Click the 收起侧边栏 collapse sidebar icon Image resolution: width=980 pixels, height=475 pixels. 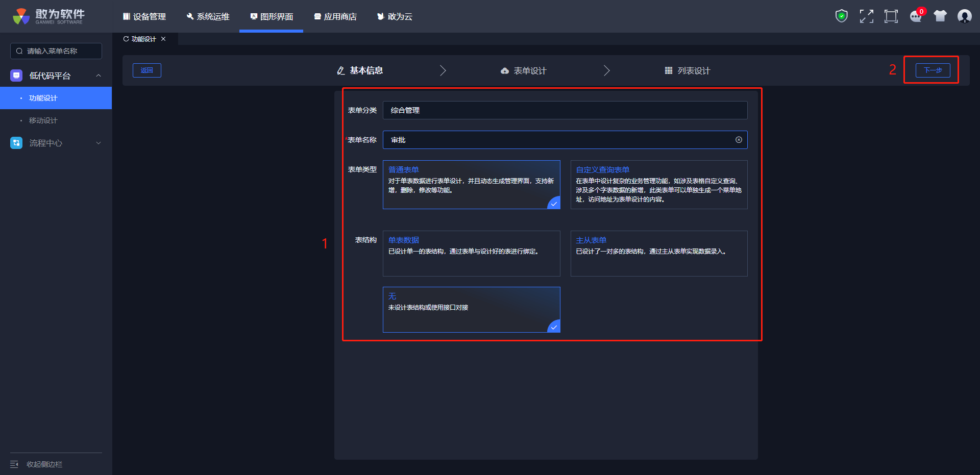(x=14, y=464)
